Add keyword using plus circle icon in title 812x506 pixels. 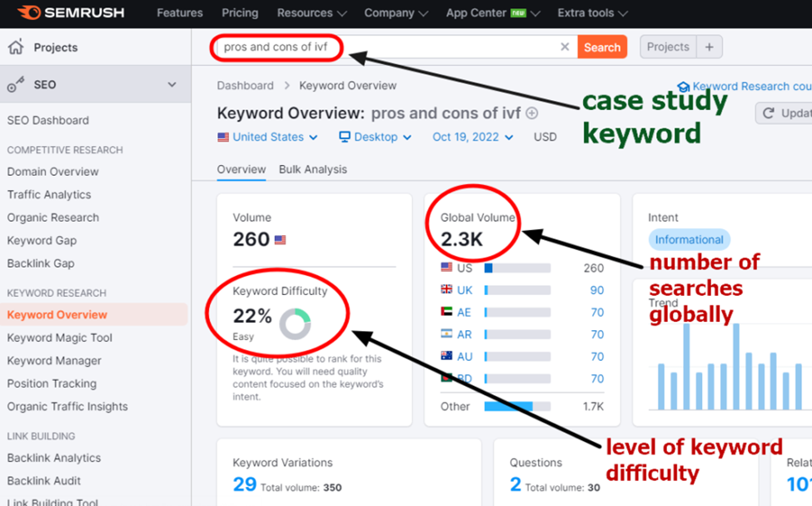531,113
